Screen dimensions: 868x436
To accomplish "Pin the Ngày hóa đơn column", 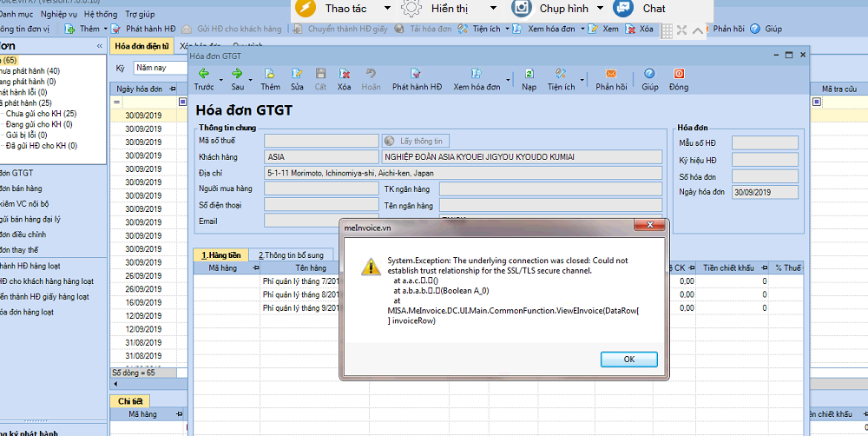I will (x=172, y=89).
